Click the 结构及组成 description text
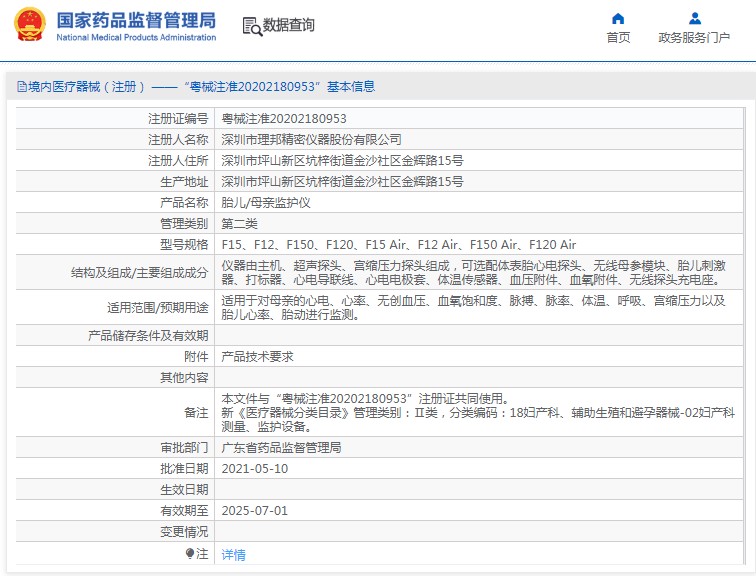 tap(473, 273)
